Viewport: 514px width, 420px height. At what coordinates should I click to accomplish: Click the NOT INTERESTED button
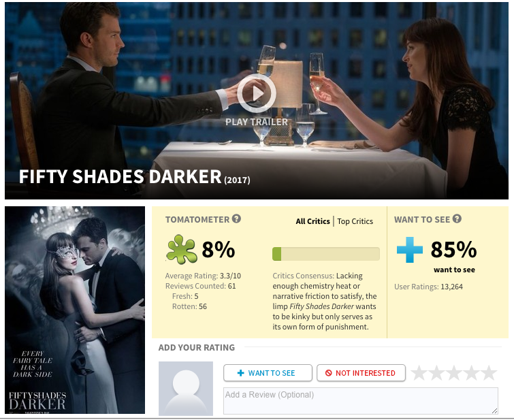pos(361,373)
